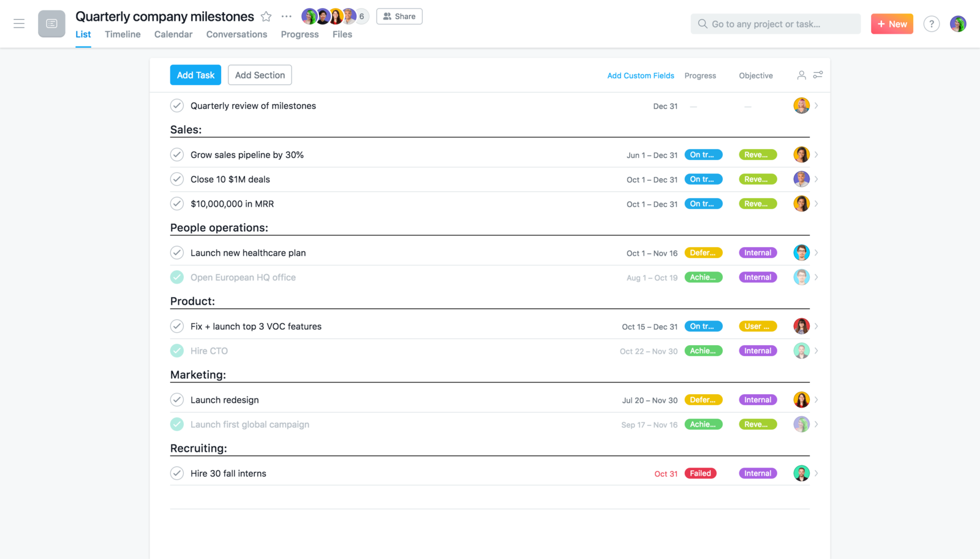Open details arrow for 'Close 10 $1M deals'
Screen dimensions: 980x559
point(816,179)
